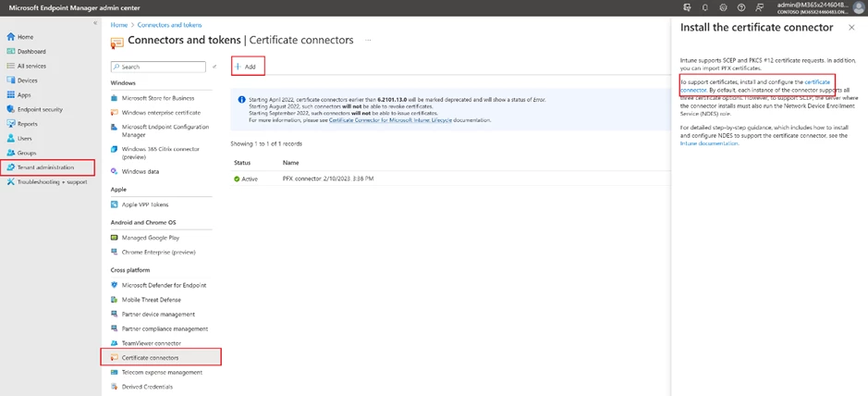Open the help question mark icon
This screenshot has width=868, height=396.
741,7
